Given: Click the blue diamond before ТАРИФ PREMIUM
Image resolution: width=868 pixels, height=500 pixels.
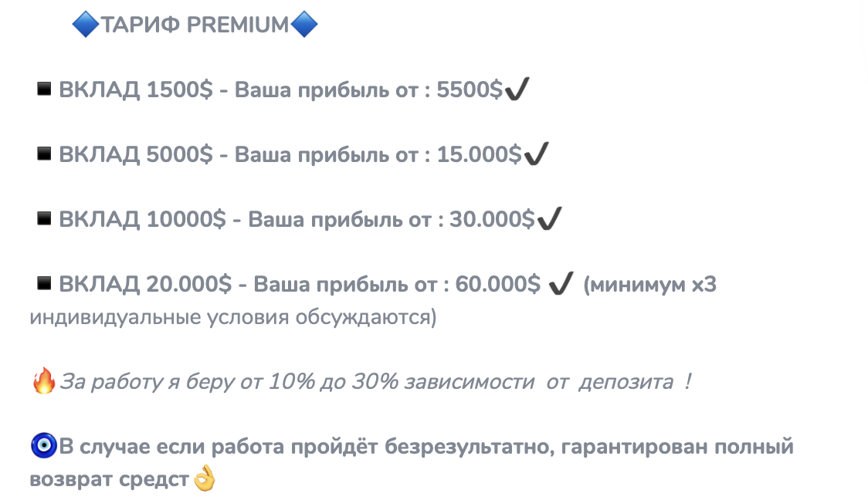Looking at the screenshot, I should 86,25.
